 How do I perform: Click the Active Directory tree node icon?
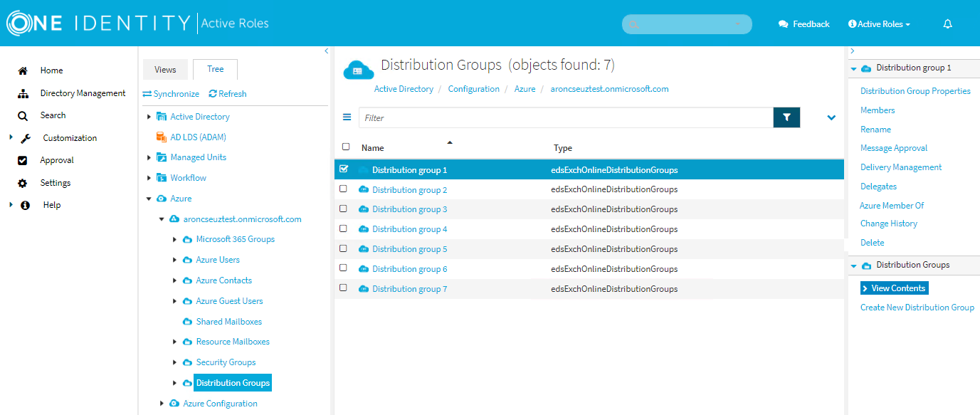pyautogui.click(x=162, y=117)
